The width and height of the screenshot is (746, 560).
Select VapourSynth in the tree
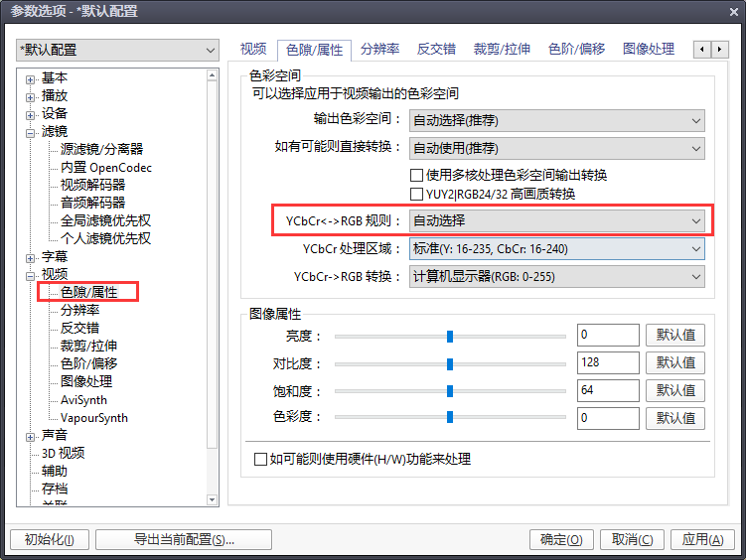click(x=94, y=418)
